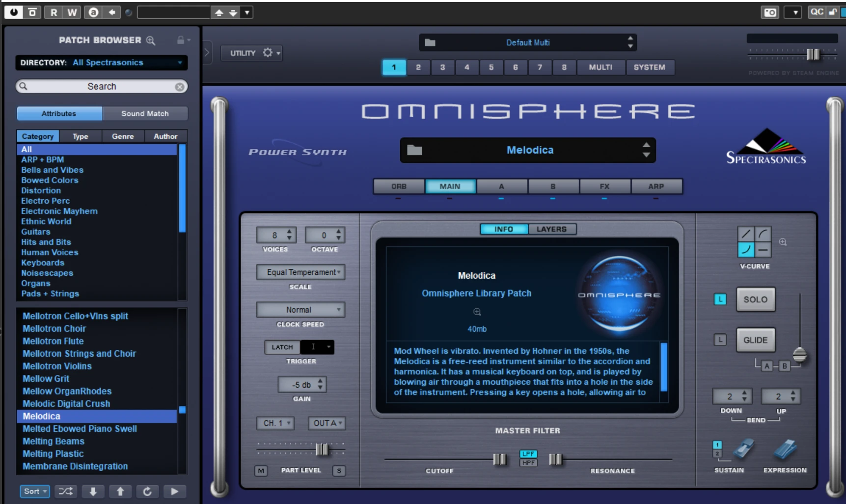Open the MULTI page
The width and height of the screenshot is (846, 504).
pyautogui.click(x=600, y=67)
